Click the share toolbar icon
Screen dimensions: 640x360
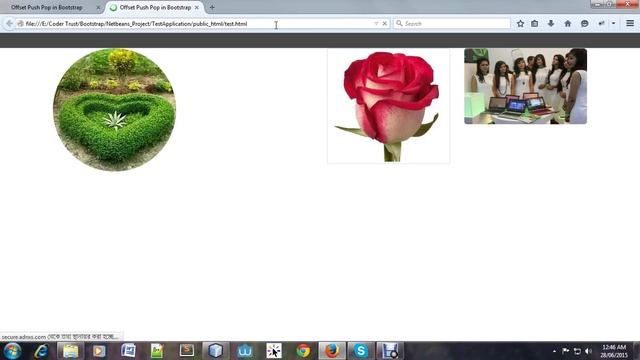coord(601,24)
